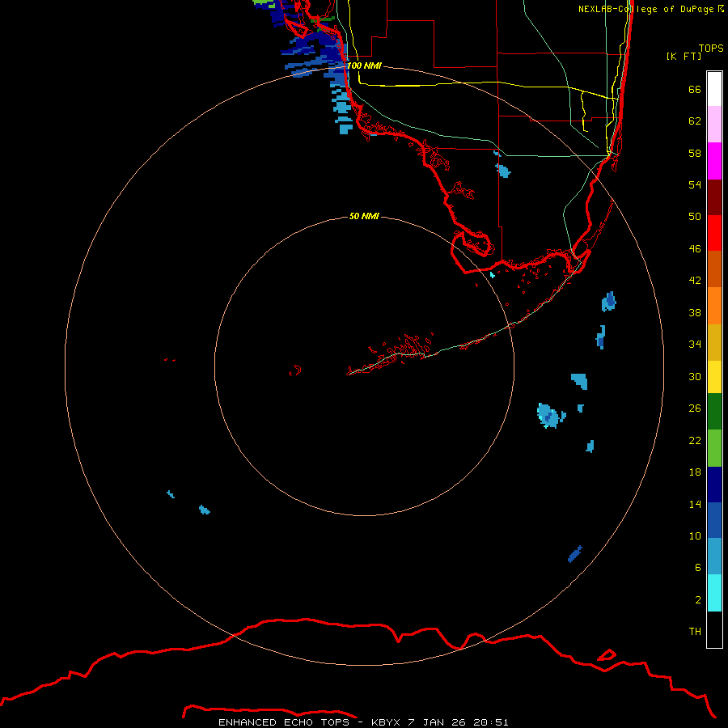Click the legend value 10

tap(695, 535)
